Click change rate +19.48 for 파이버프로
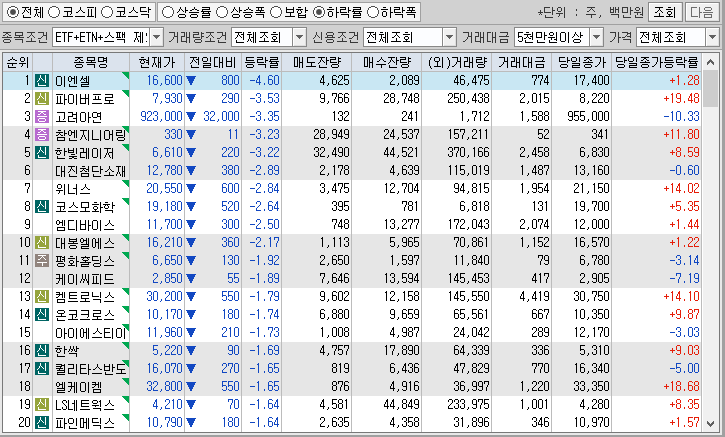This screenshot has height=437, width=725. 682,98
